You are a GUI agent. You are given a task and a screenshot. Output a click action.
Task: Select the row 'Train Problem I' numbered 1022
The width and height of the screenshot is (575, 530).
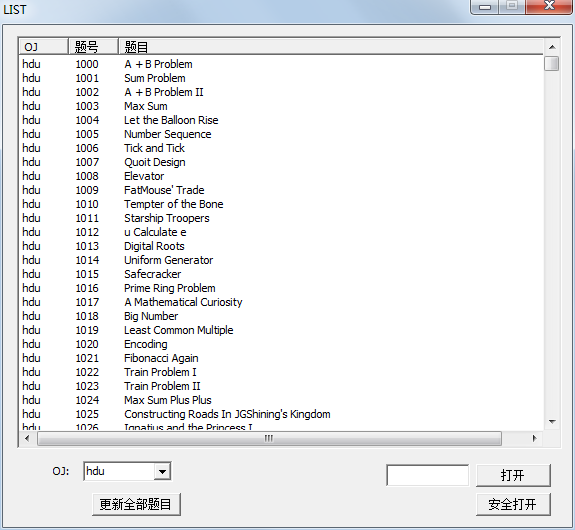[x=281, y=372]
